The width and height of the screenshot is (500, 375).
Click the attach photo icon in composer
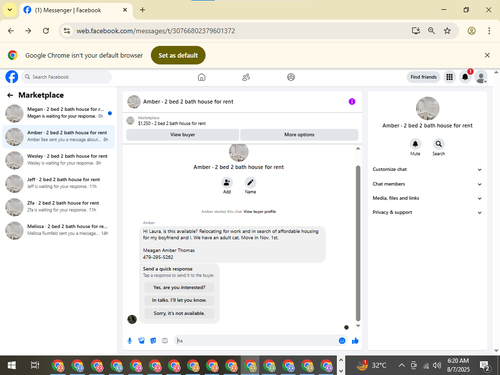tap(141, 341)
